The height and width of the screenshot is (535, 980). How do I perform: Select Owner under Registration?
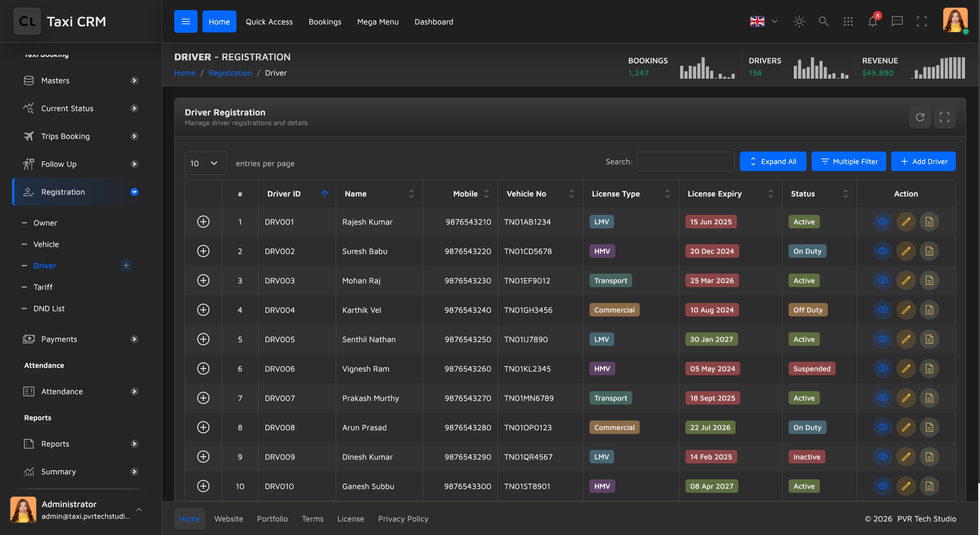[x=45, y=223]
